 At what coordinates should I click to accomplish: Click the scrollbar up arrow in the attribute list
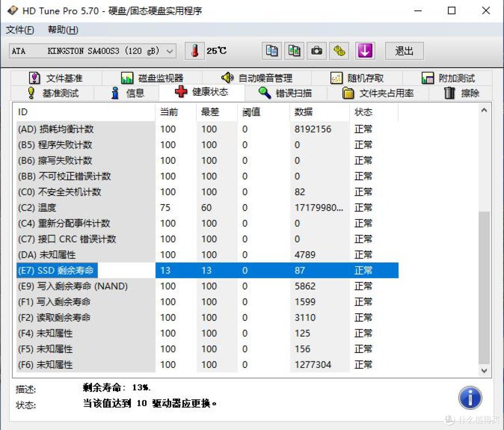pos(484,111)
